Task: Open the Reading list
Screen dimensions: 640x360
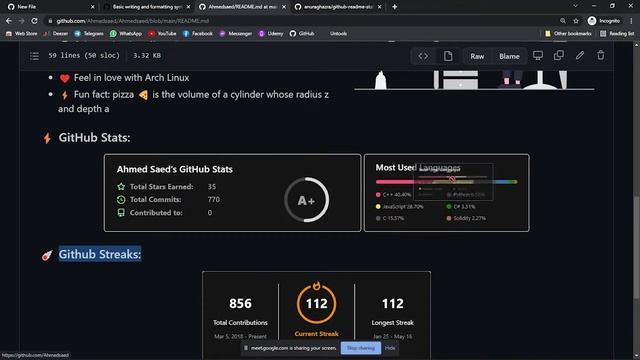Action: [617, 33]
